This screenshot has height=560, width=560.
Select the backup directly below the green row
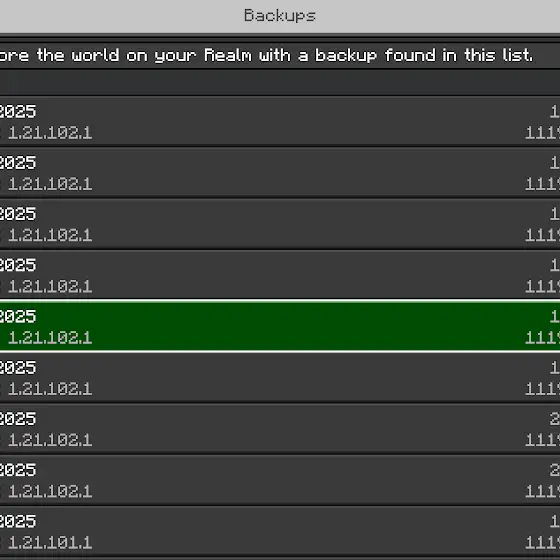[x=280, y=378]
